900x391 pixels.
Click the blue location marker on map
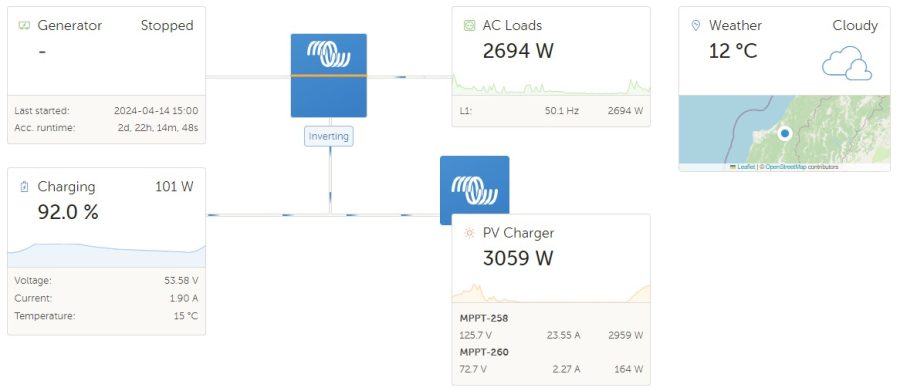click(x=785, y=133)
